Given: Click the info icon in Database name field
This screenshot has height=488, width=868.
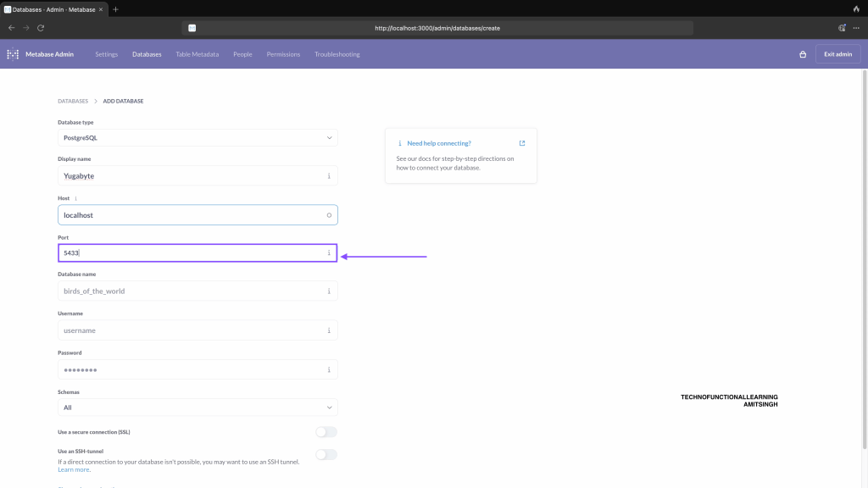Looking at the screenshot, I should click(329, 291).
